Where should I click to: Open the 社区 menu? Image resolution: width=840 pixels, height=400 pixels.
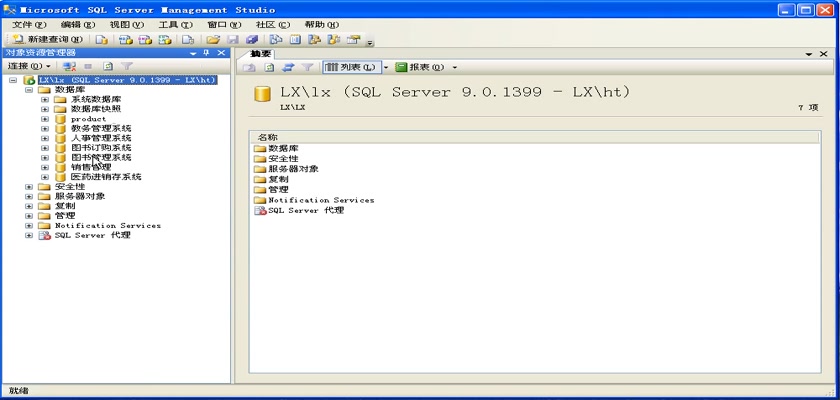click(273, 25)
